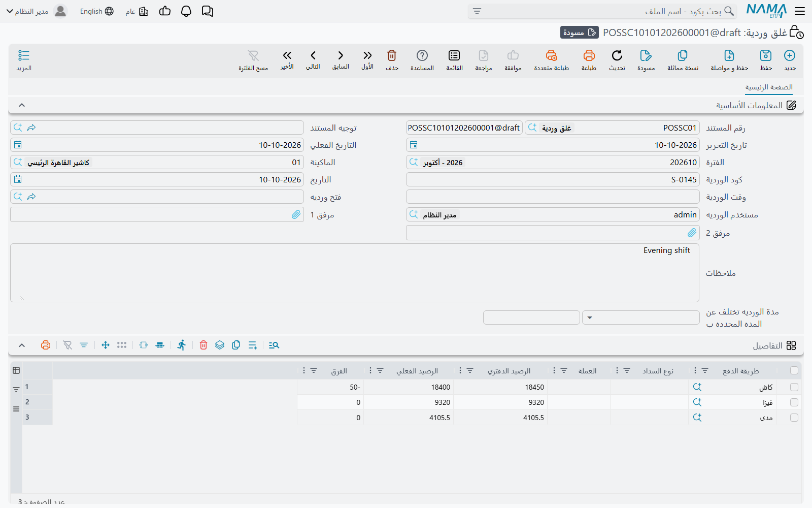Click the search field بحث بكود - اسم الملف
This screenshot has width=812, height=508.
(x=602, y=11)
